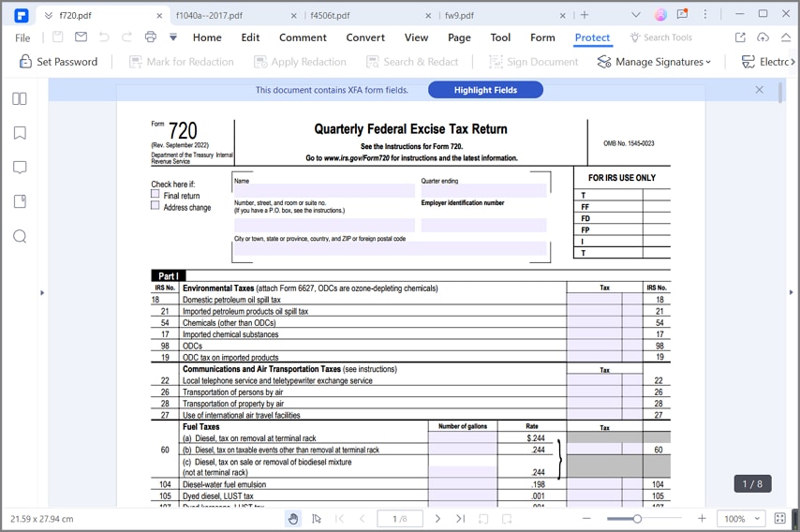Click Sign Document button

(533, 62)
